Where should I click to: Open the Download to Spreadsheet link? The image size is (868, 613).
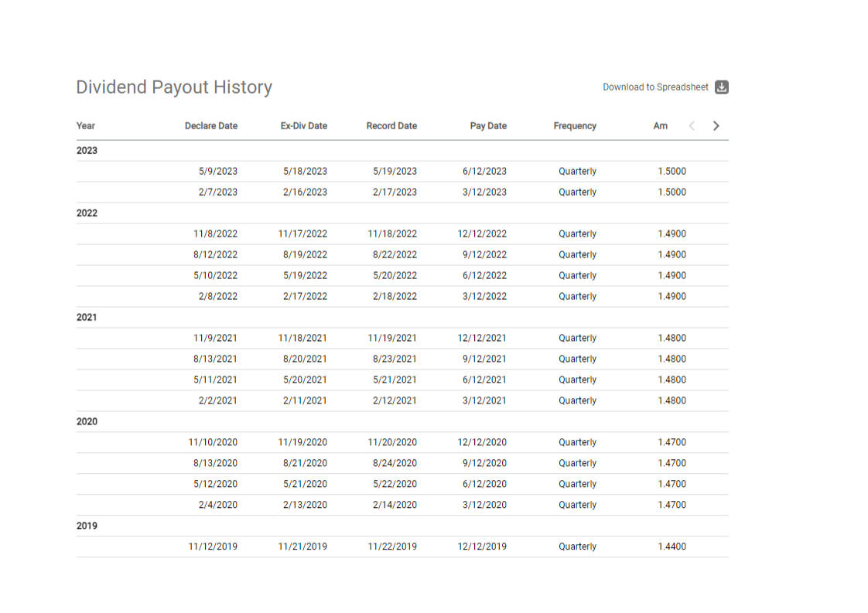pos(655,87)
